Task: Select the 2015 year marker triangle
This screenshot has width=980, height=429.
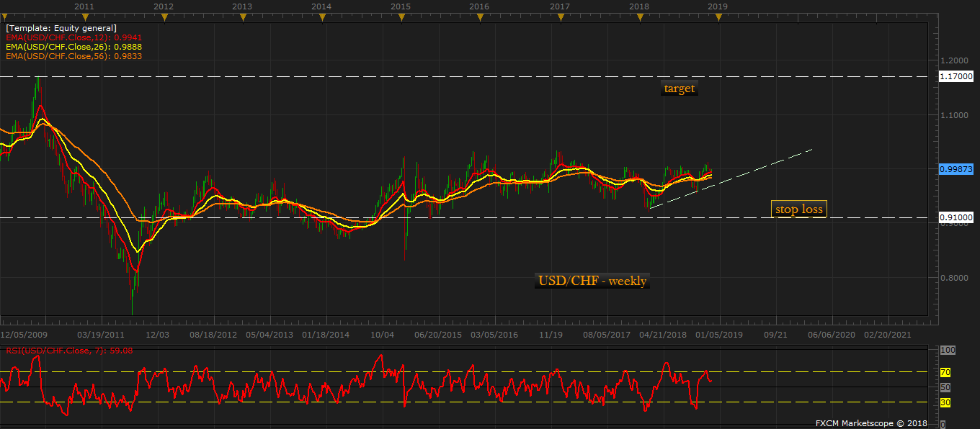Action: click(401, 18)
